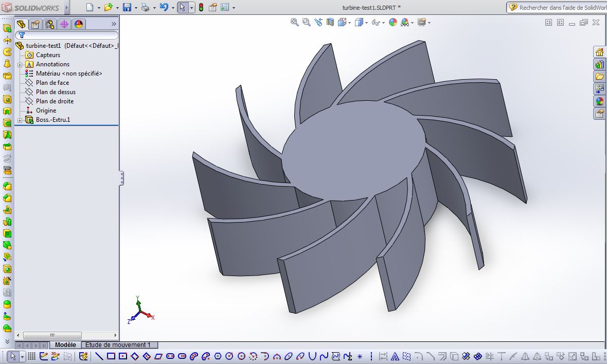Open the View Settings dropdown
The image size is (607, 364).
pyautogui.click(x=430, y=23)
